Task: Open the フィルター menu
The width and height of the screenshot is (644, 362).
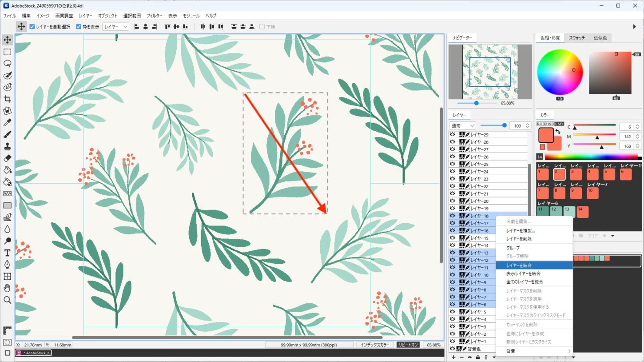Action: pos(155,16)
